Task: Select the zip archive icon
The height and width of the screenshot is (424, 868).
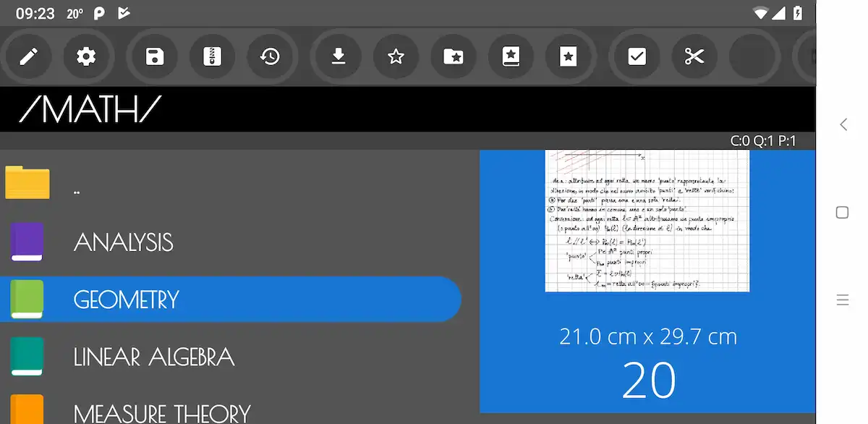Action: tap(213, 56)
